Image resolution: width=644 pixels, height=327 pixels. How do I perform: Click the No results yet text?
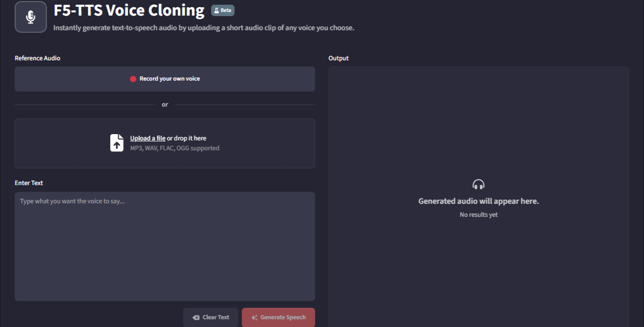point(479,215)
